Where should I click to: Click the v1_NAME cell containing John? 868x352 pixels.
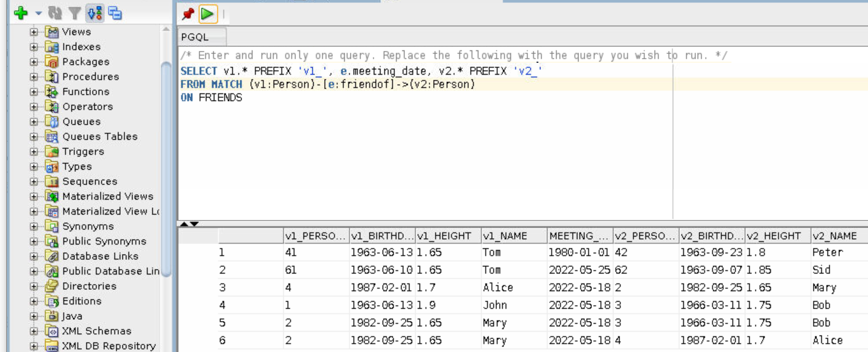(514, 306)
